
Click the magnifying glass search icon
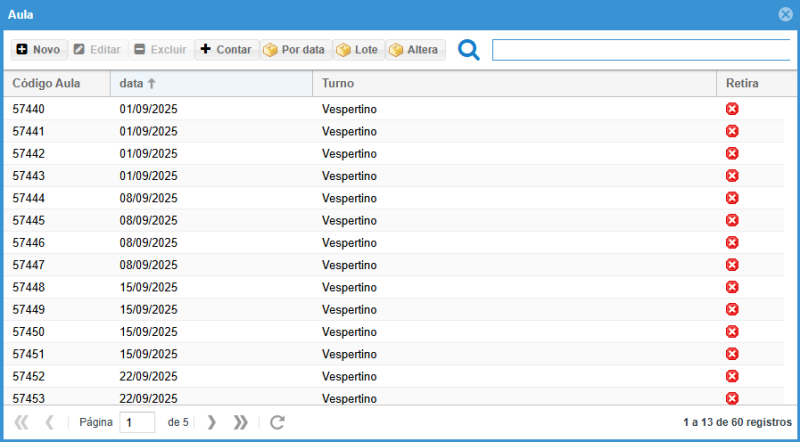tap(468, 50)
